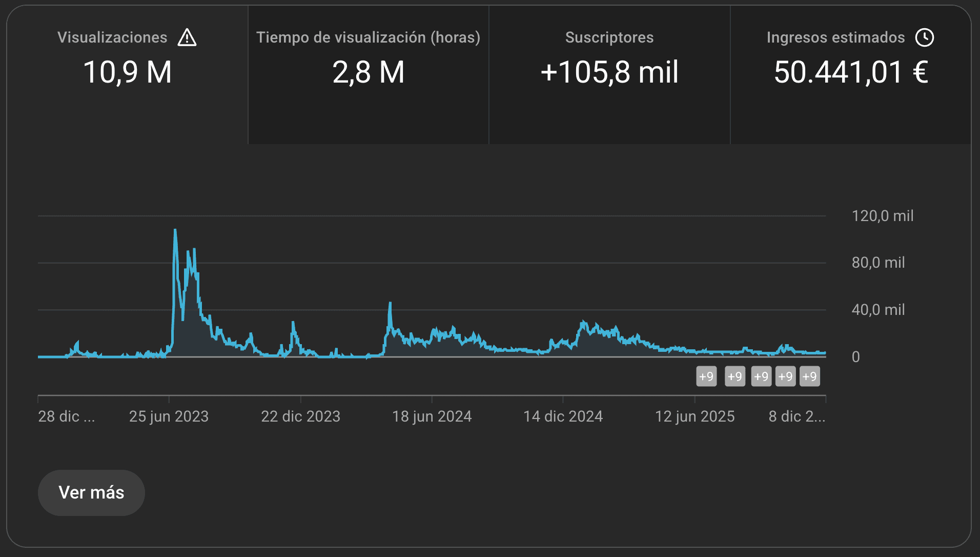Click the chart spike just before 18 jun 2024

(x=390, y=305)
